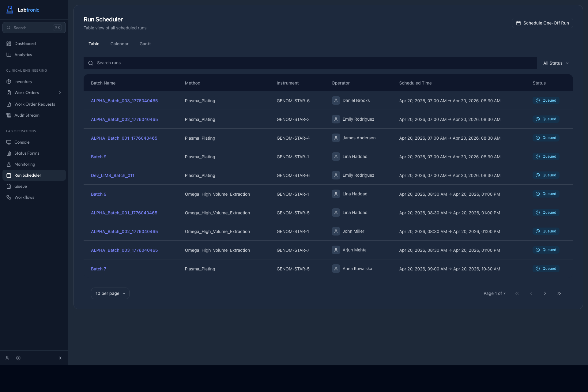Screen dimensions: 588x392
Task: Click Schedule One-Off Run button
Action: (x=542, y=23)
